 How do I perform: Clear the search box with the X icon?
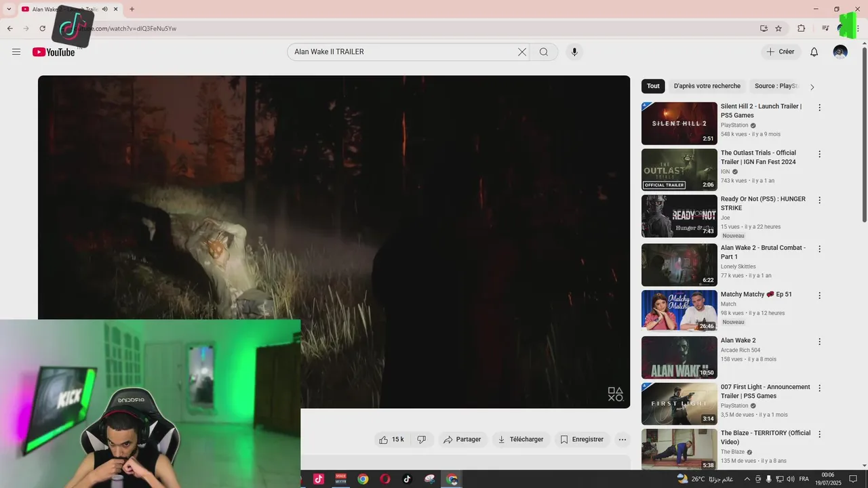(522, 52)
